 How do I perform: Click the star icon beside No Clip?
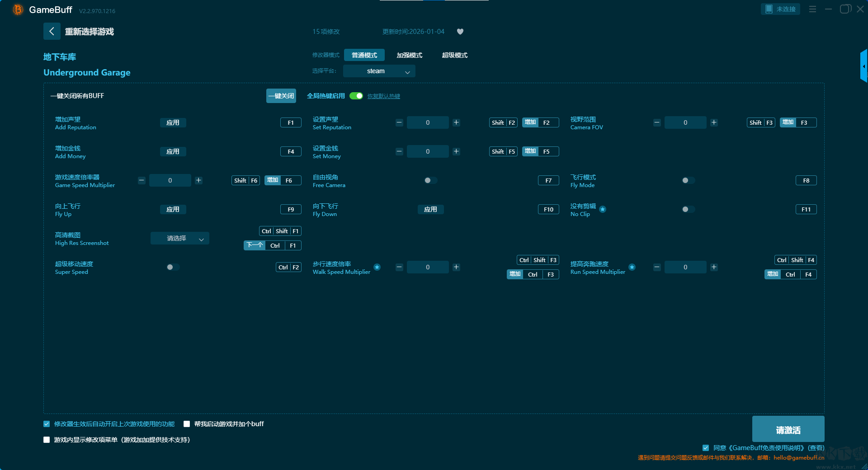point(603,209)
